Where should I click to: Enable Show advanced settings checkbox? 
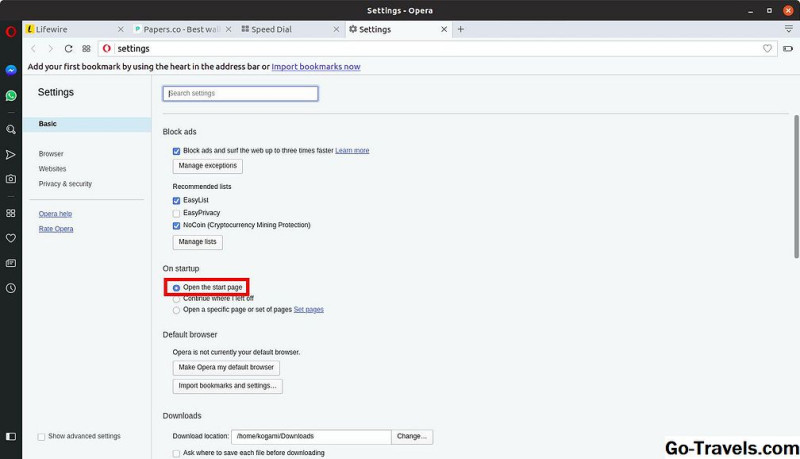coord(41,437)
